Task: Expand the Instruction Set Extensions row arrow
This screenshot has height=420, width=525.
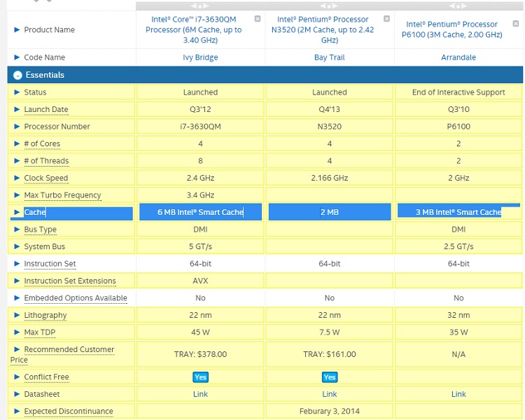Action: click(x=17, y=281)
